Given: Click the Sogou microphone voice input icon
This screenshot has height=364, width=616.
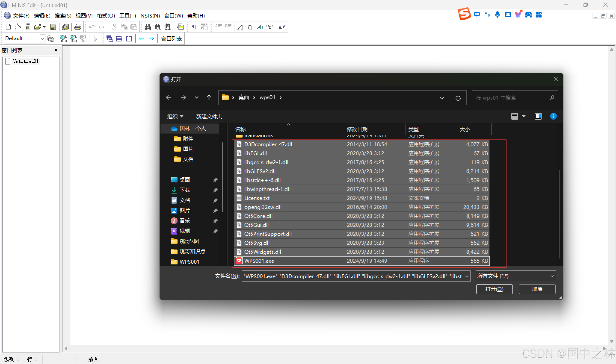Looking at the screenshot, I should click(x=498, y=15).
